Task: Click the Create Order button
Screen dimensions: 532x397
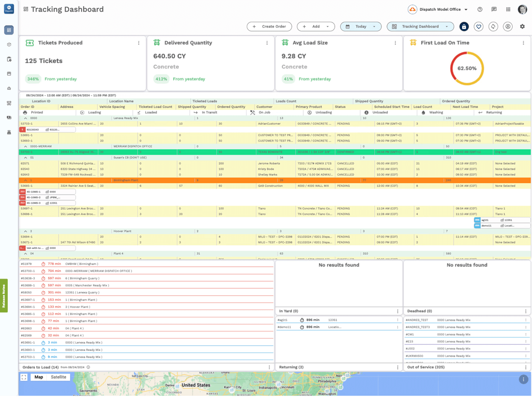Action: pyautogui.click(x=269, y=26)
